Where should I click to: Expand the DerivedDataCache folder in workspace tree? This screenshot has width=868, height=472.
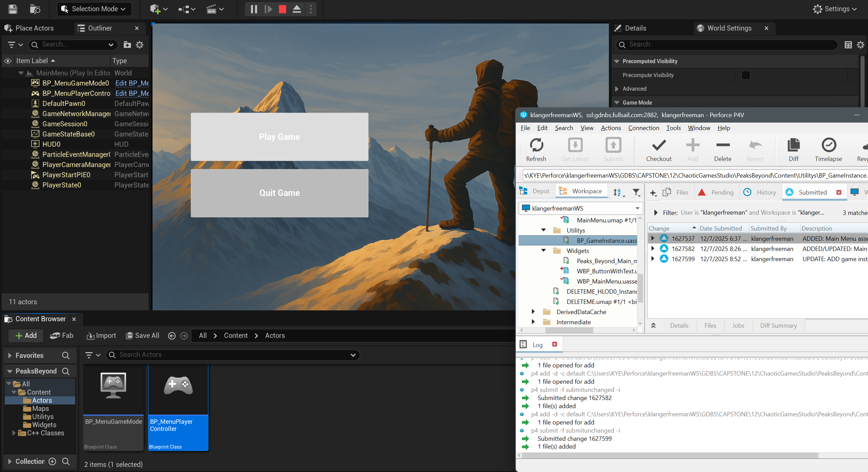pyautogui.click(x=533, y=312)
